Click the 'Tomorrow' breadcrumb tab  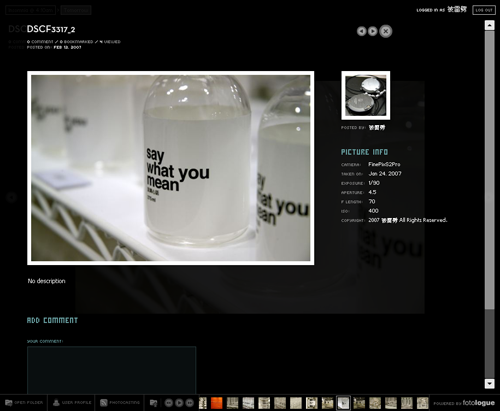[x=76, y=10]
